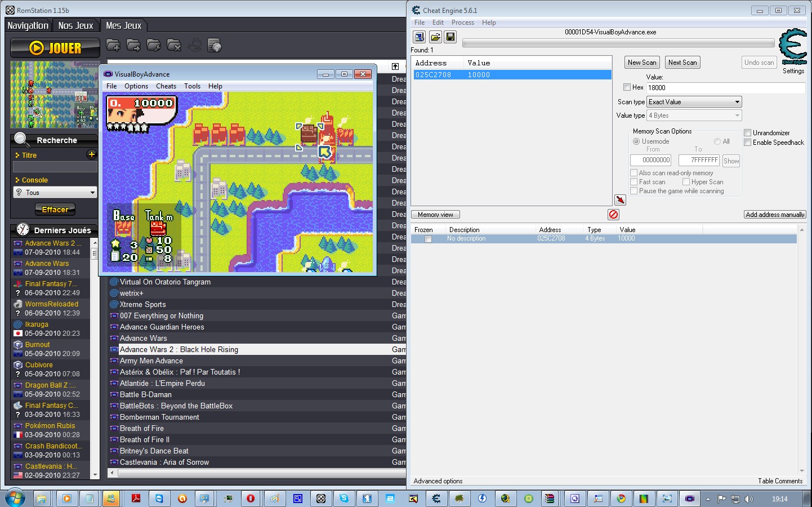This screenshot has width=812, height=507.
Task: Check Enable Speedhack
Action: 747,143
